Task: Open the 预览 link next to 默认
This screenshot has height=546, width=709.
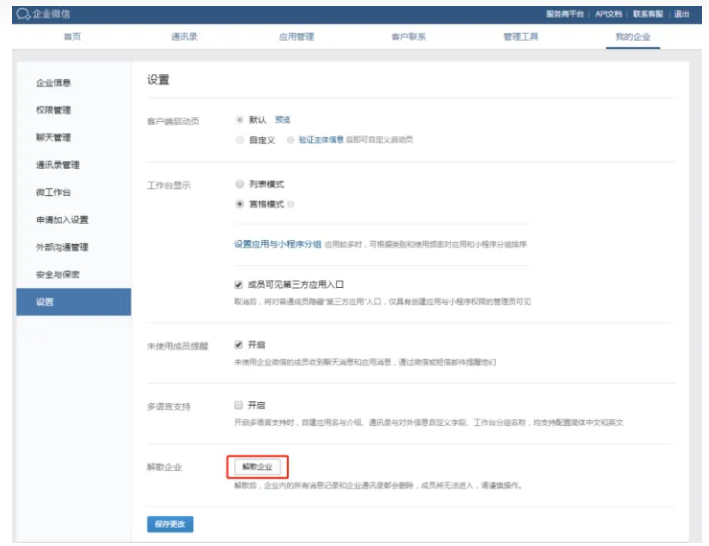Action: click(283, 120)
